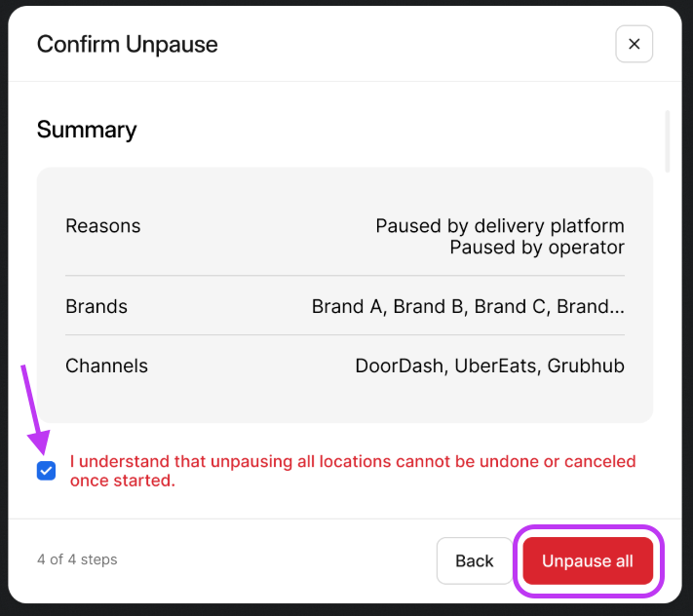Click 'Paused by delivery platform' reason
The height and width of the screenshot is (616, 693).
(x=500, y=225)
